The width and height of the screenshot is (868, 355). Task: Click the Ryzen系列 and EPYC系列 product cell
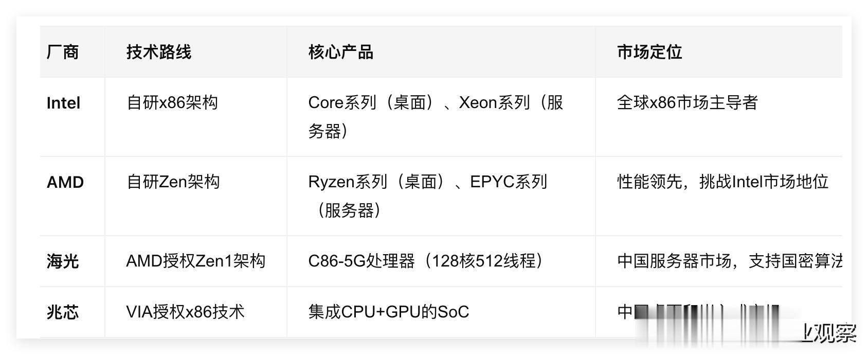[427, 196]
